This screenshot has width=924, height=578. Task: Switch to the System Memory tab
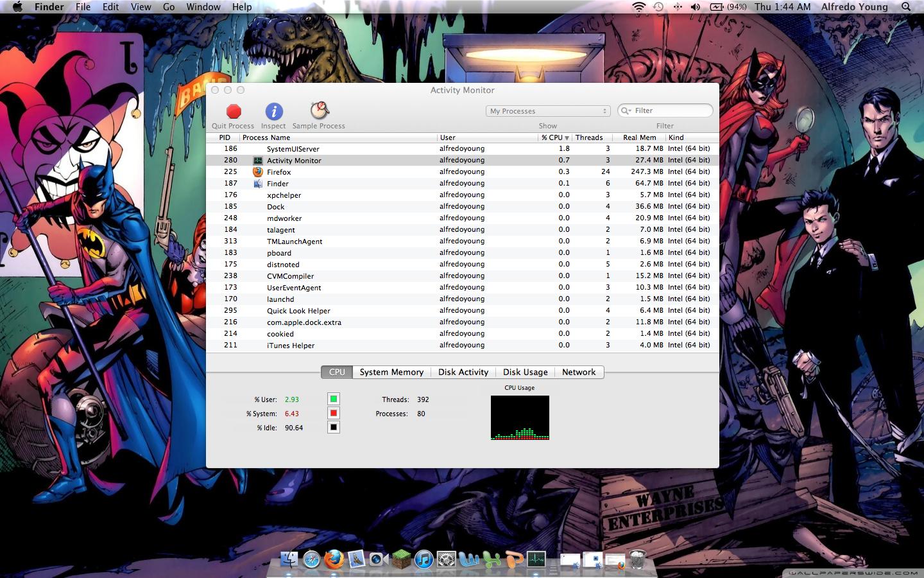click(391, 372)
